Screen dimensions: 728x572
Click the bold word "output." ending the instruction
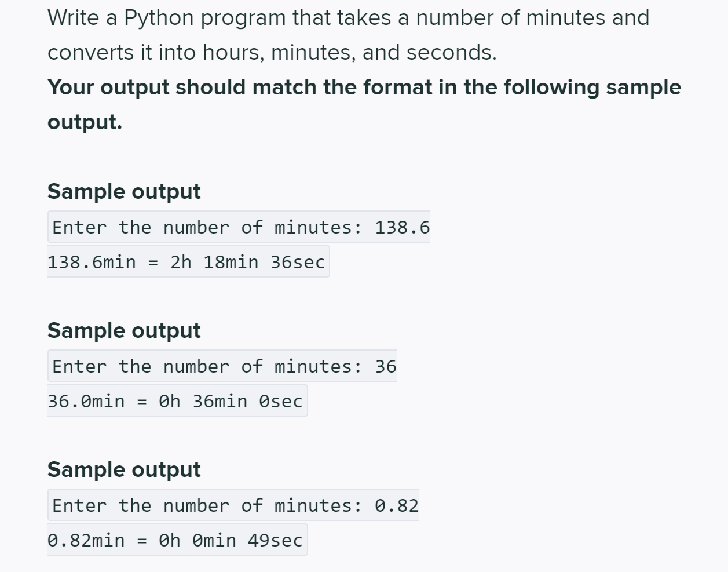tap(85, 122)
